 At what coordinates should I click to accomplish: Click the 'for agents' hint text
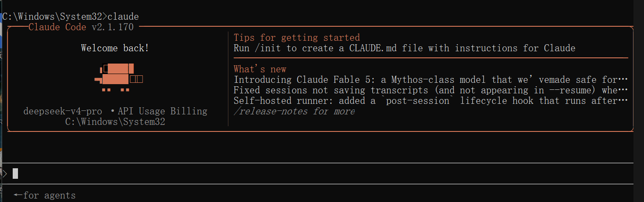coord(50,195)
